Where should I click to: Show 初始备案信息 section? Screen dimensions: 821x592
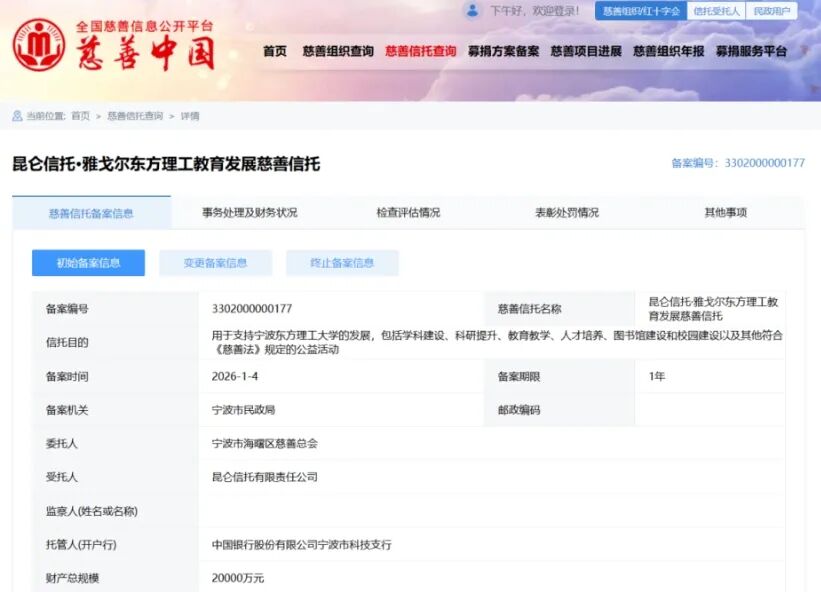(88, 263)
